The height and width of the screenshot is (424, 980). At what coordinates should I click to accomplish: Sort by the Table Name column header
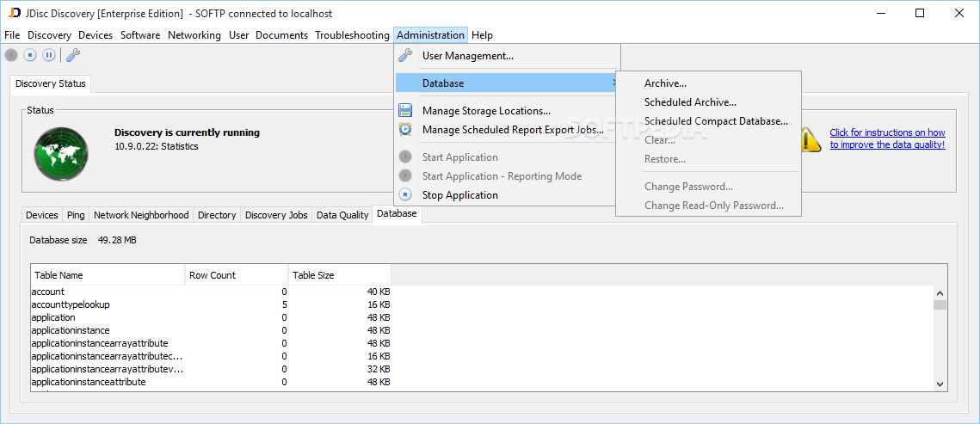click(108, 274)
